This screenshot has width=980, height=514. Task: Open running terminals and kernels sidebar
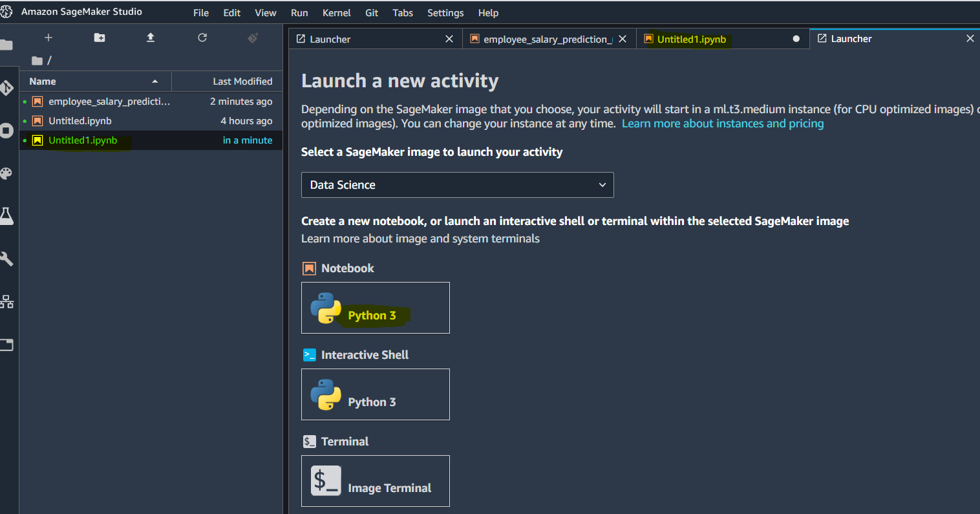pyautogui.click(x=6, y=130)
